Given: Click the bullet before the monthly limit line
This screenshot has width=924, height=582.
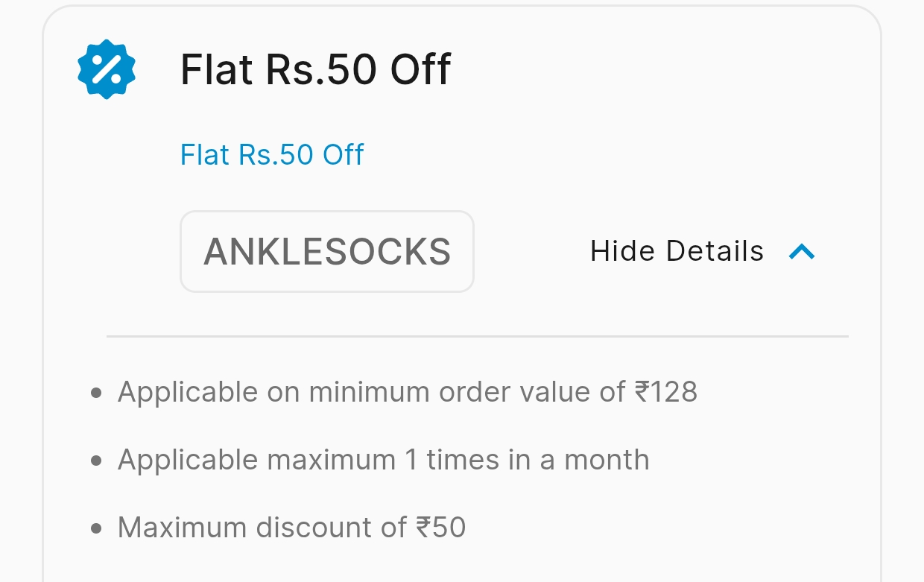Looking at the screenshot, I should point(95,461).
